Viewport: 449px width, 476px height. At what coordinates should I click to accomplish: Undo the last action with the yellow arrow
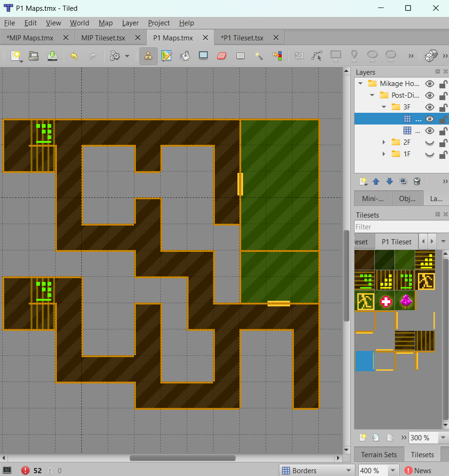(74, 56)
